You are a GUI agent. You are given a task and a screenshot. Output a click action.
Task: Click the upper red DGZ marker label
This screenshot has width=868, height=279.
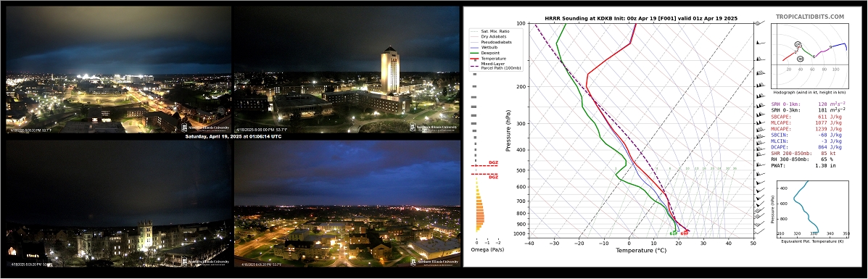[493, 163]
